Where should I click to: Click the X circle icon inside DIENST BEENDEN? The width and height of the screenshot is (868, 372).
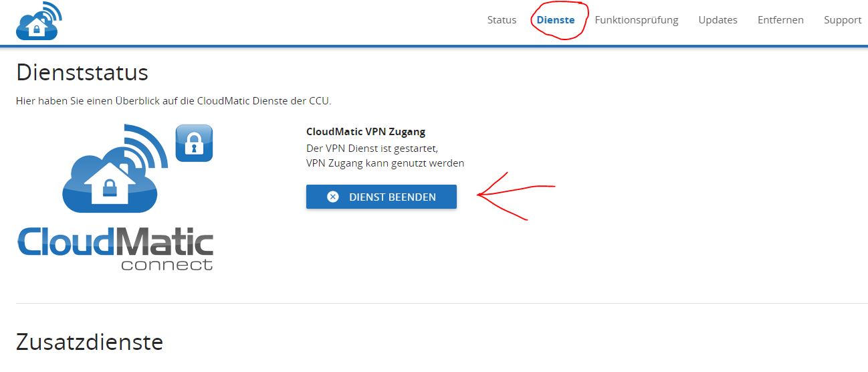tap(332, 197)
